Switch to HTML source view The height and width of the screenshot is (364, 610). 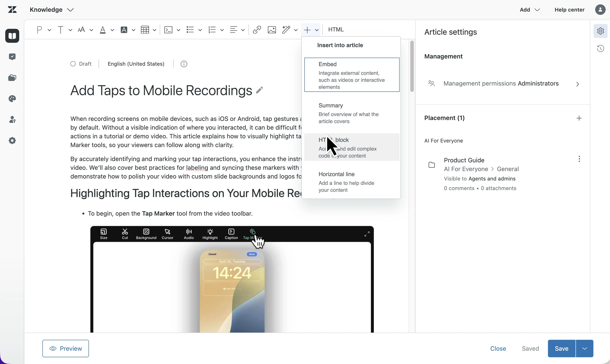336,29
